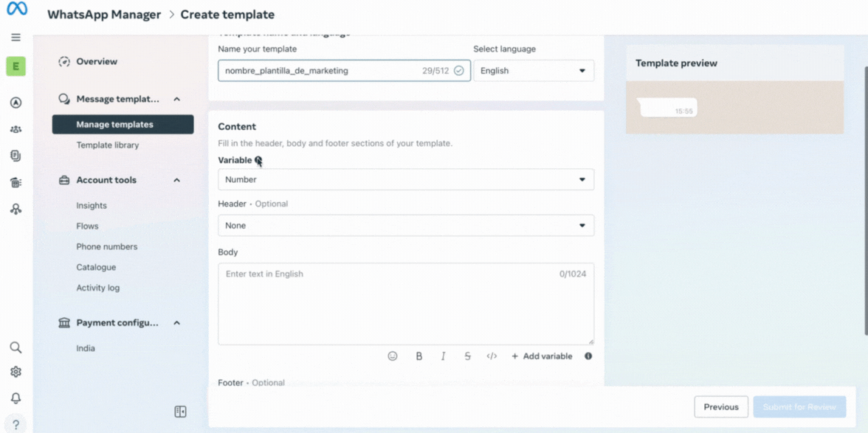Screen dimensions: 868x433
Task: Click the info icon beside Add variable
Action: (x=588, y=356)
